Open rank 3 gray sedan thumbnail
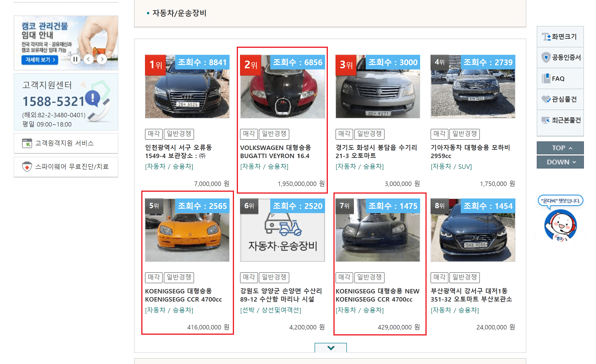The width and height of the screenshot is (596, 364). point(378,87)
